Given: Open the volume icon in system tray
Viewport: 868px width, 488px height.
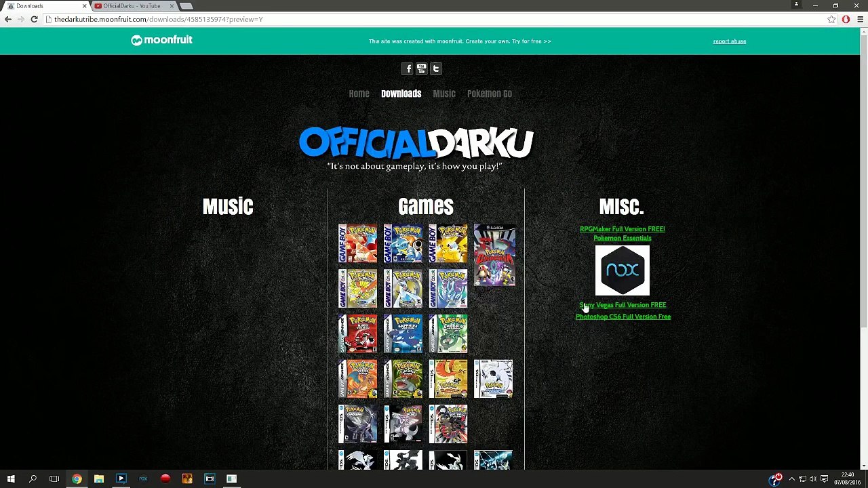Looking at the screenshot, I should click(813, 479).
